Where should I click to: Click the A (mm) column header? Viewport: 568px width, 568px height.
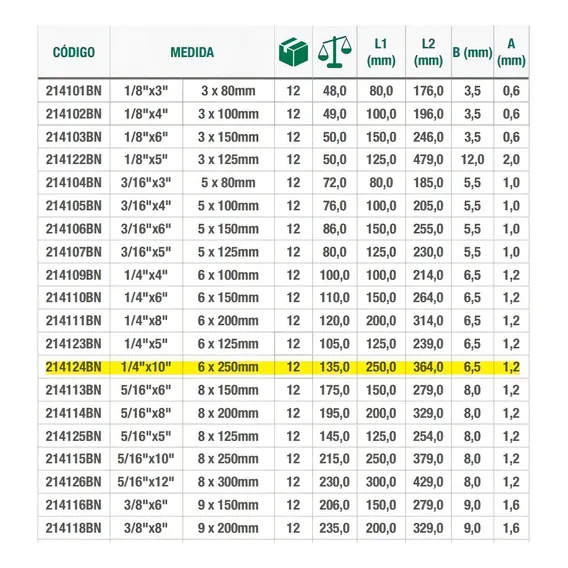(x=511, y=52)
